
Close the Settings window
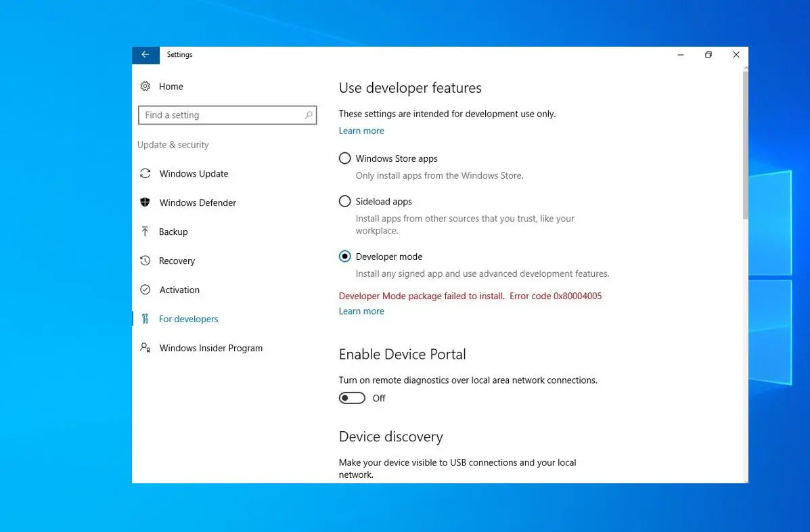click(x=736, y=55)
